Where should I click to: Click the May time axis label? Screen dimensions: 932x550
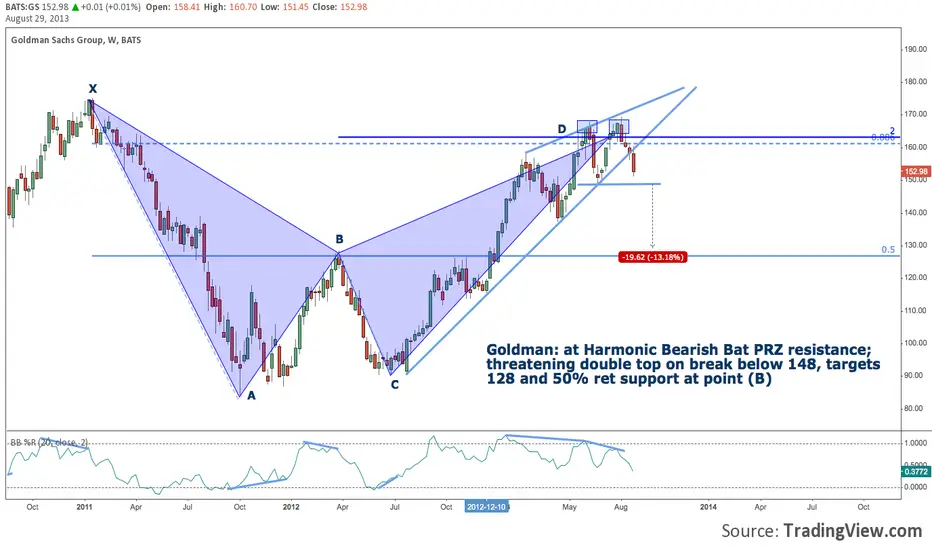(x=569, y=507)
